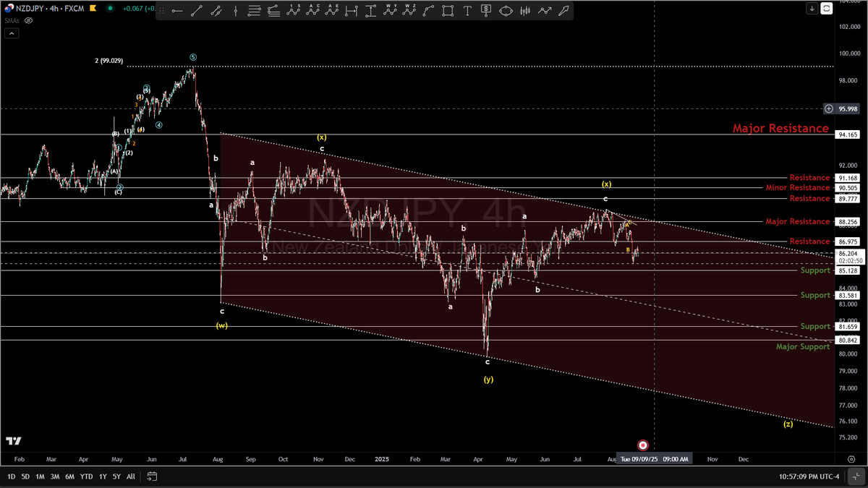The width and height of the screenshot is (868, 488).
Task: Select the 1D timeframe
Action: point(10,476)
